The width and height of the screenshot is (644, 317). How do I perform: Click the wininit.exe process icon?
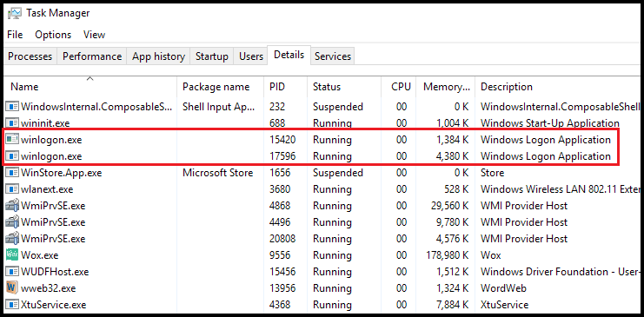[x=12, y=123]
